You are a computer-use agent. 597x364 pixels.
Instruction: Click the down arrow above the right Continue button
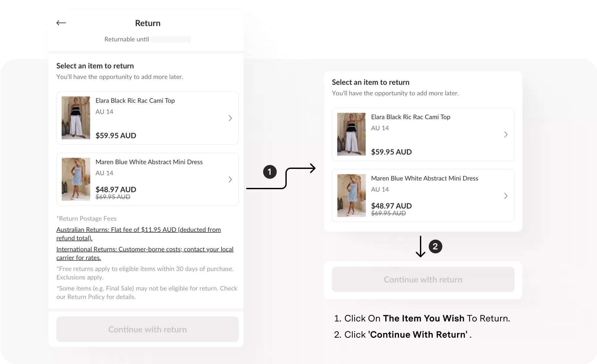[x=421, y=246]
